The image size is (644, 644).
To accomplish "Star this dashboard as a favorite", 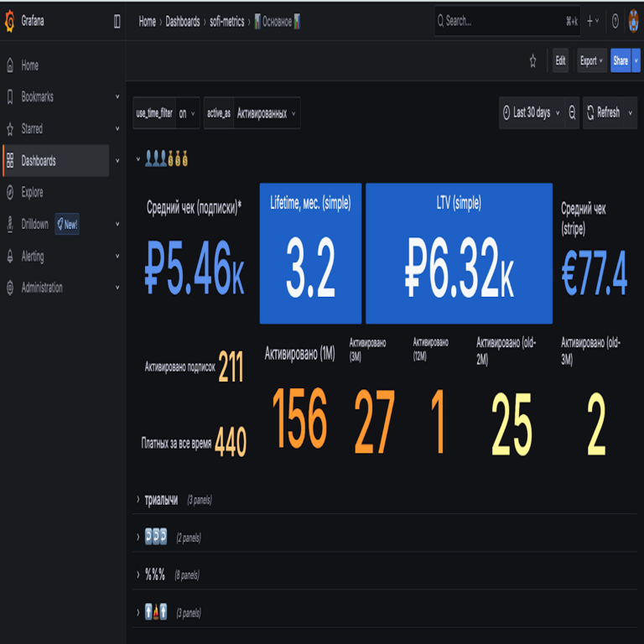I will point(532,60).
